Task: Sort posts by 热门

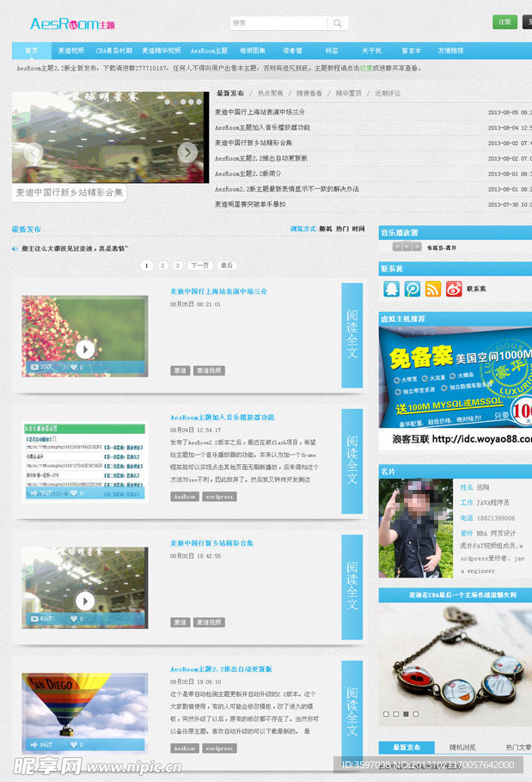Action: pyautogui.click(x=342, y=229)
